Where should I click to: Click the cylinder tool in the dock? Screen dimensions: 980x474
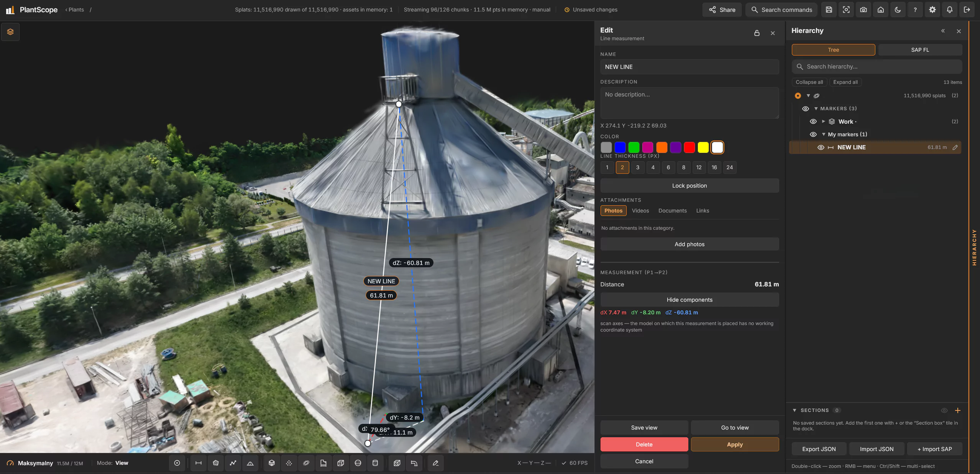[375, 463]
